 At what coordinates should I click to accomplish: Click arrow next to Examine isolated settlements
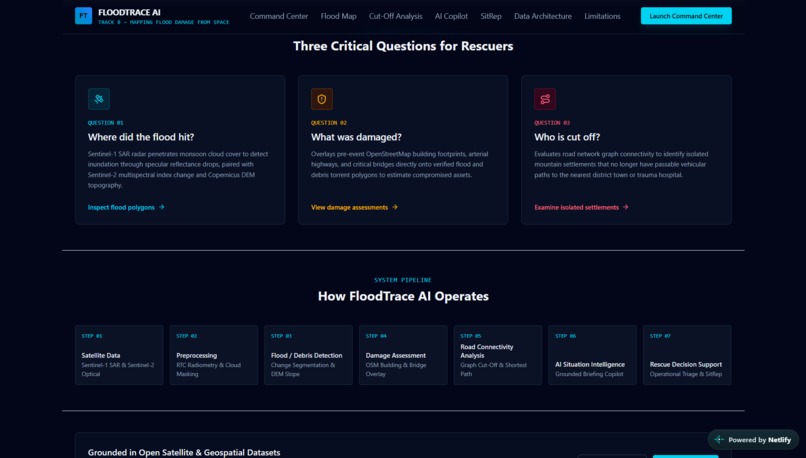pyautogui.click(x=626, y=207)
